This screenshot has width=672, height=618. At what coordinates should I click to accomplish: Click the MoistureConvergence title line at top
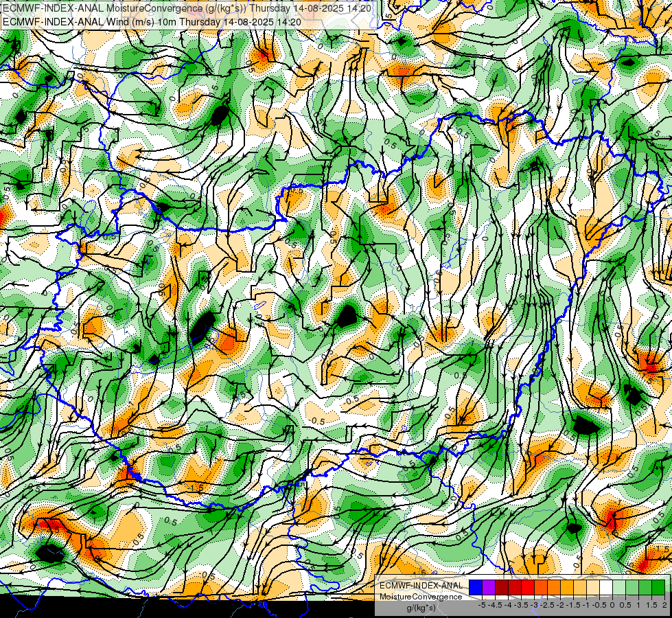[187, 8]
